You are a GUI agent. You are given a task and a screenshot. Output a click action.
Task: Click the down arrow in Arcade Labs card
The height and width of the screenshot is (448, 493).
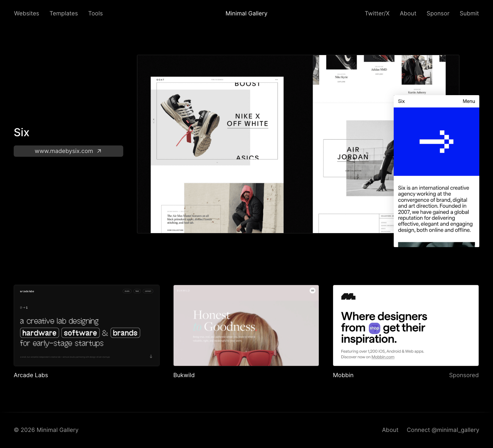[151, 356]
